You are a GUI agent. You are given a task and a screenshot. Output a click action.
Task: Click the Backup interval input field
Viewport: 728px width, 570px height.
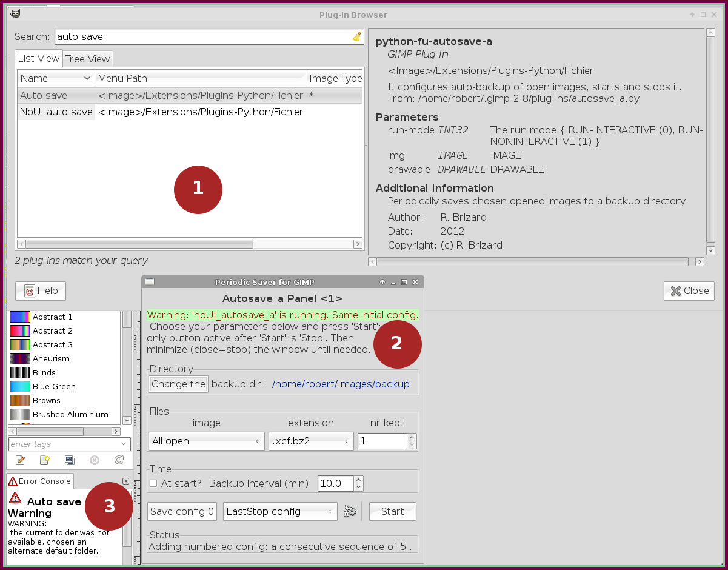click(336, 483)
